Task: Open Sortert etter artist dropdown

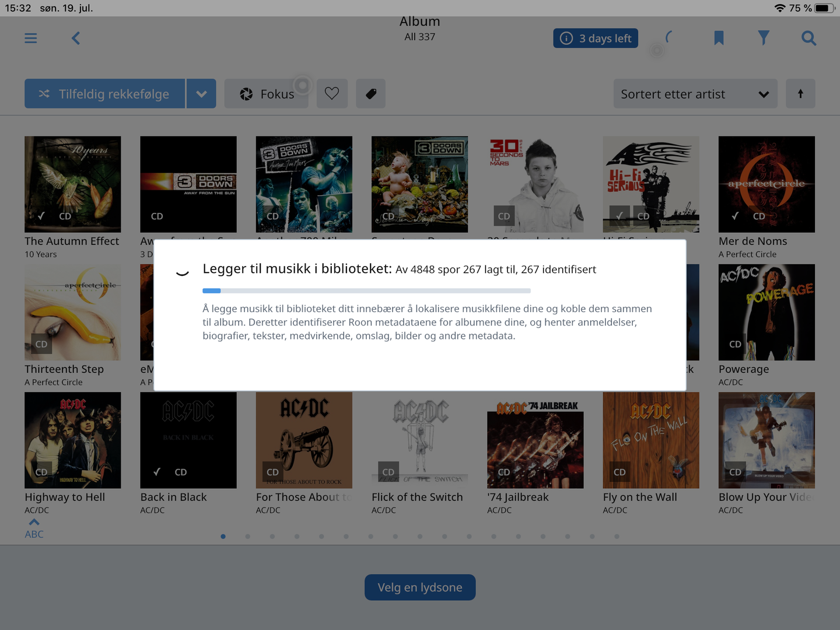Action: (695, 93)
